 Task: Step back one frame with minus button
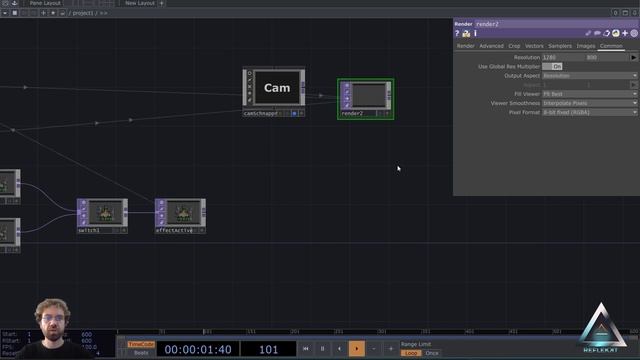pos(373,349)
